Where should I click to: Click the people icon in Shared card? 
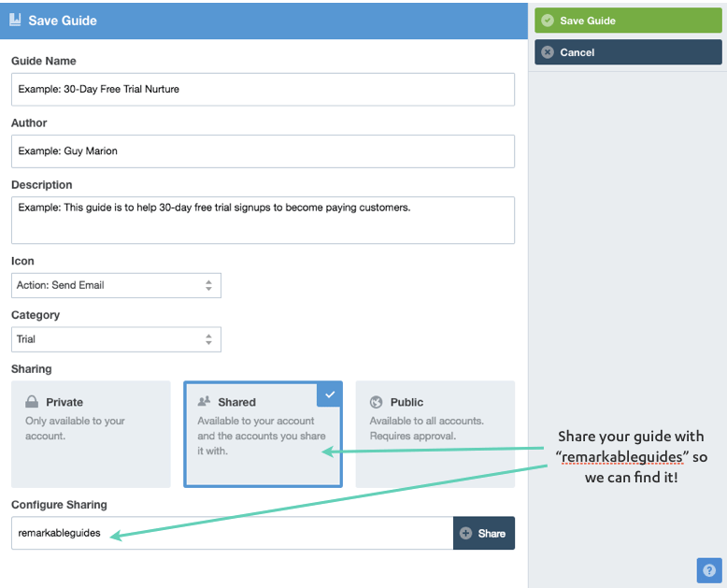[x=204, y=401]
